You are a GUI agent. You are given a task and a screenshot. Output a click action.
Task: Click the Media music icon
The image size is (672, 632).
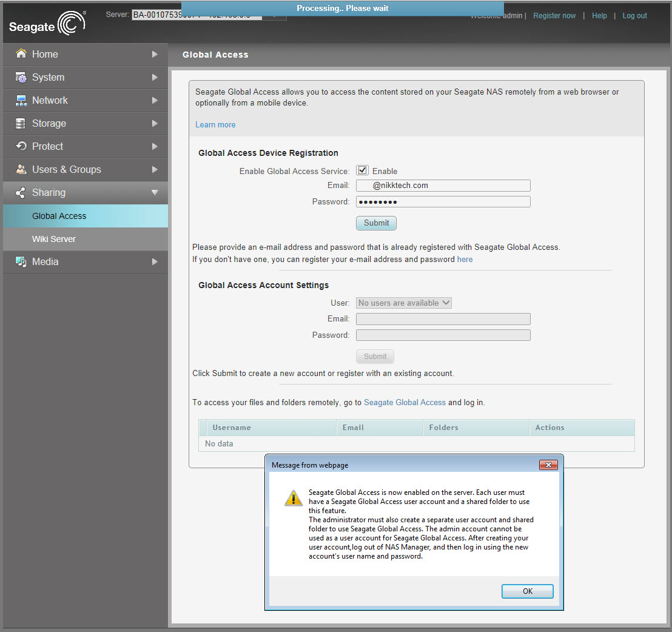21,261
